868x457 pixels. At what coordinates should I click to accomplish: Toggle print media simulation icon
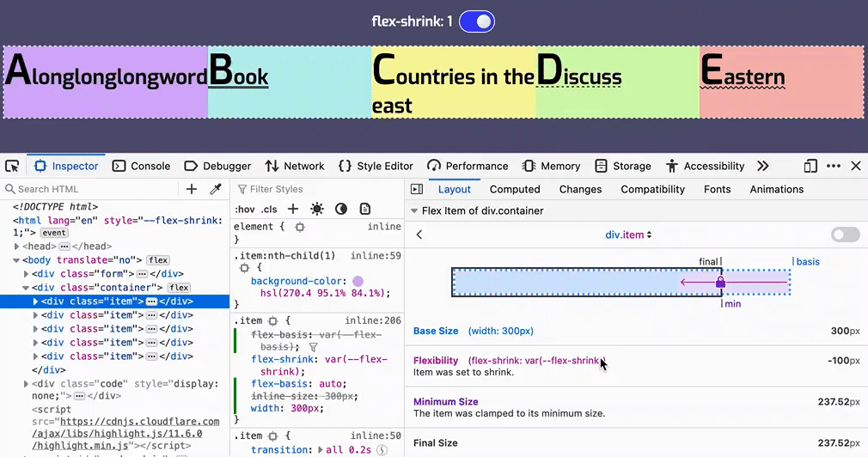coord(365,209)
